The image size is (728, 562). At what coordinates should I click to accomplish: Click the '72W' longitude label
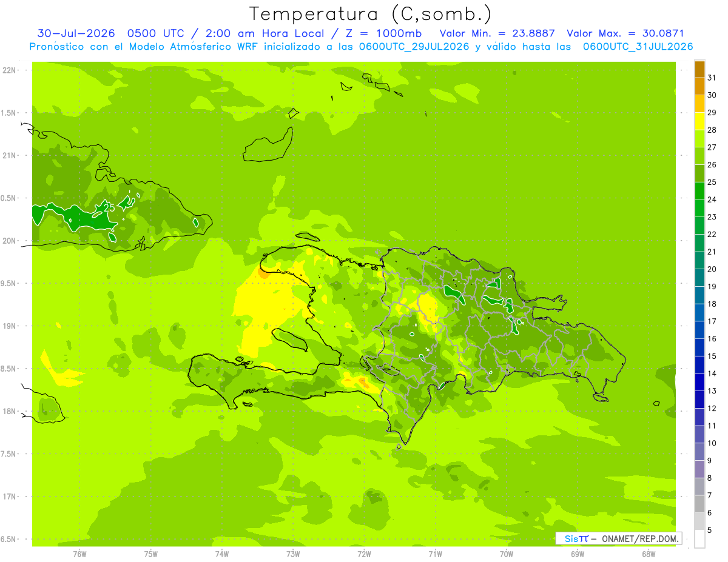pyautogui.click(x=364, y=554)
